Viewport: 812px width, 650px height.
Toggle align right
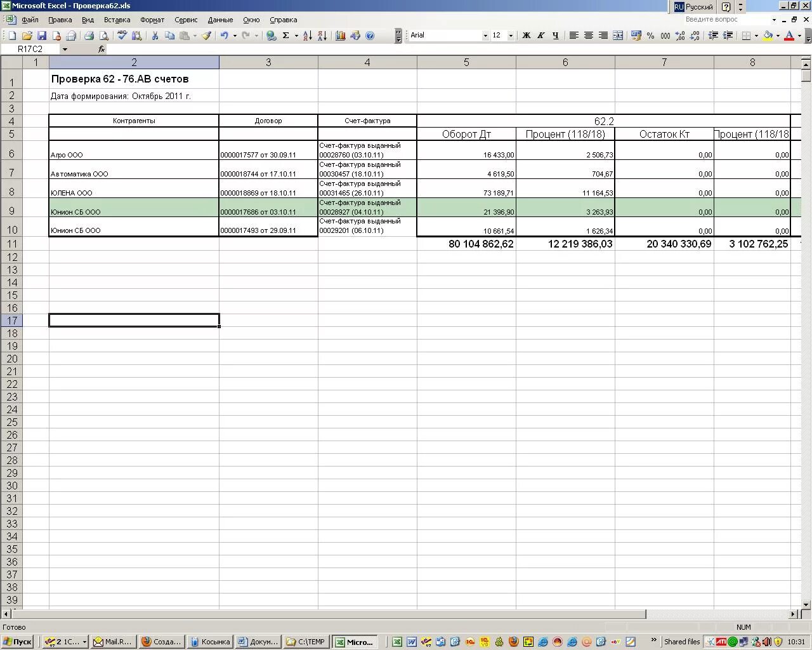(603, 36)
